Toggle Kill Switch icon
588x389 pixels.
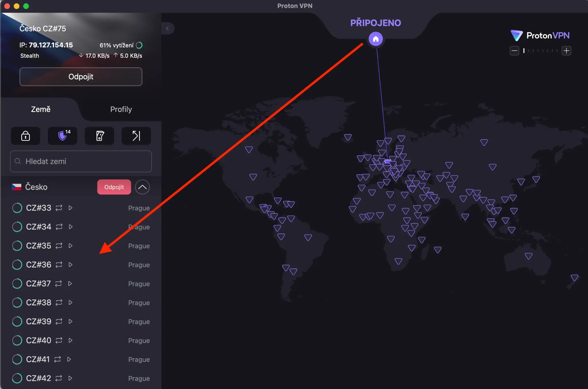pyautogui.click(x=99, y=136)
